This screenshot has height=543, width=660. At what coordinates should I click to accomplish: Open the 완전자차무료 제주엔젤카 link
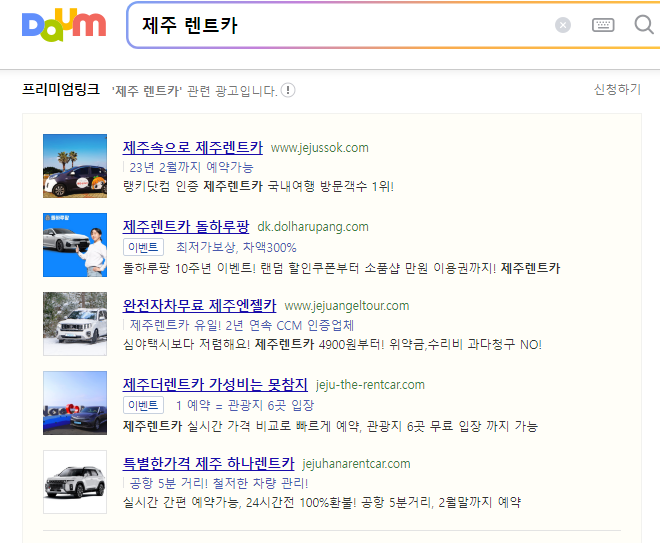199,306
